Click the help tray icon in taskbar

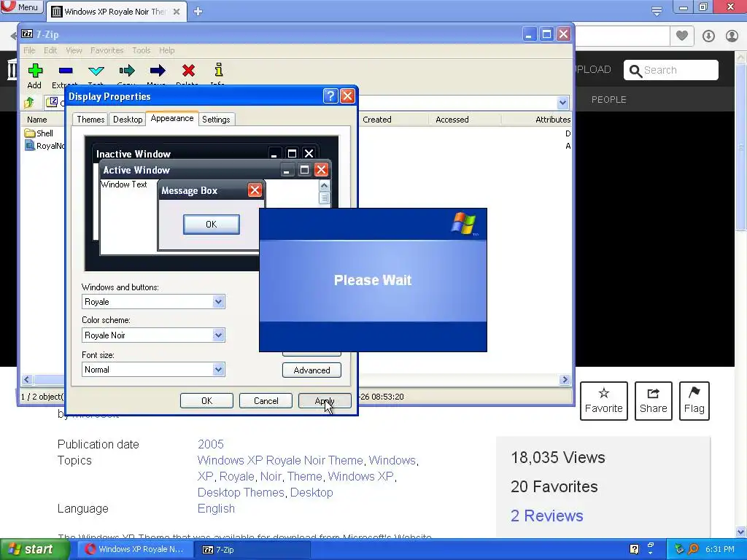(634, 549)
